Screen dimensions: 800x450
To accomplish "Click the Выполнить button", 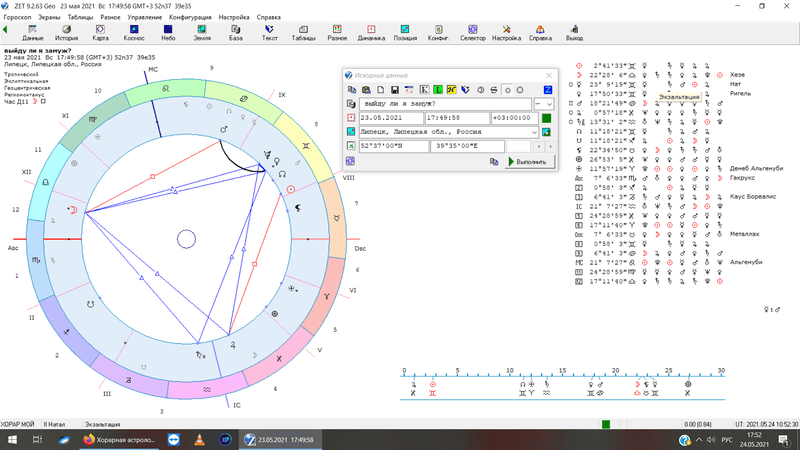I will [x=528, y=160].
